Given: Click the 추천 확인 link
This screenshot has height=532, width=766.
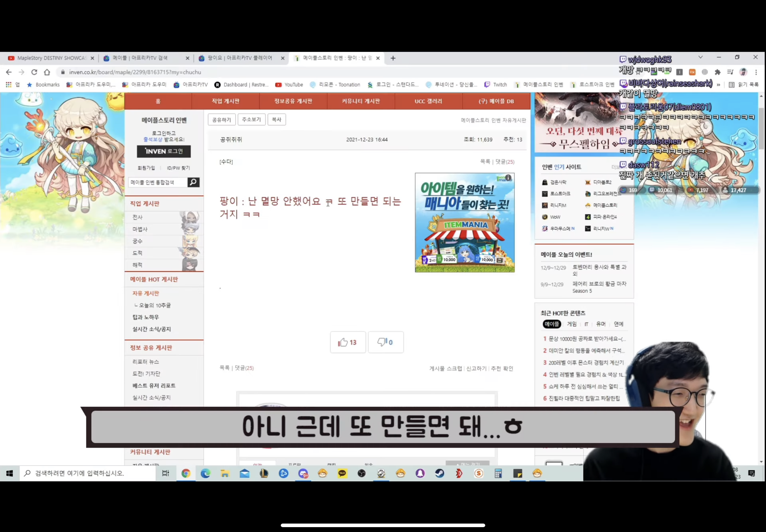Looking at the screenshot, I should point(502,369).
